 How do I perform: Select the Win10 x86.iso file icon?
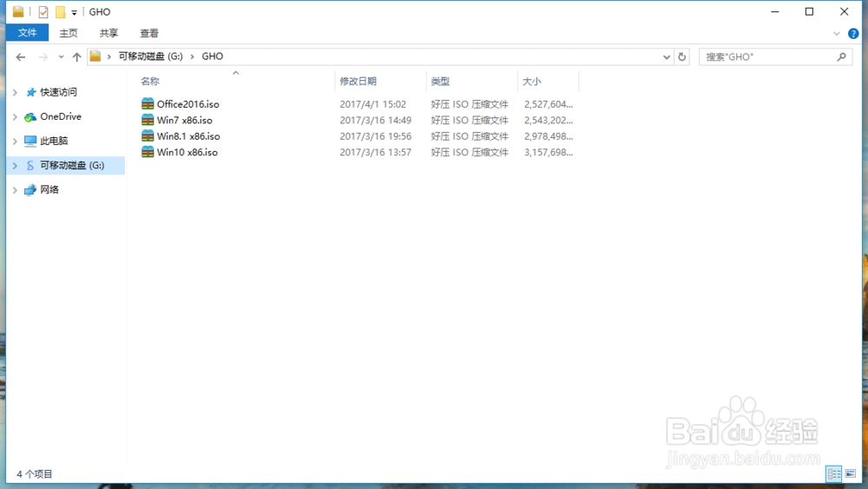click(x=148, y=152)
